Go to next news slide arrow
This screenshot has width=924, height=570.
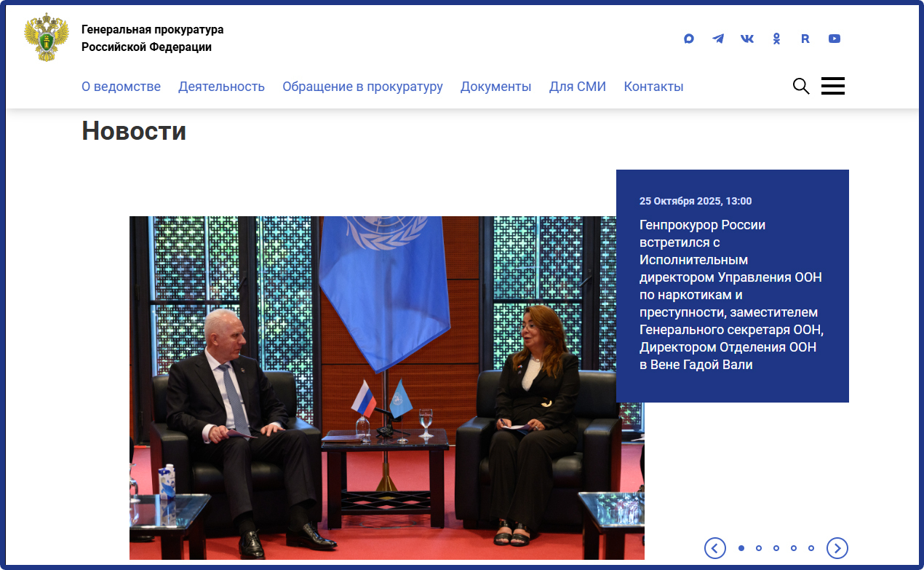tap(837, 548)
